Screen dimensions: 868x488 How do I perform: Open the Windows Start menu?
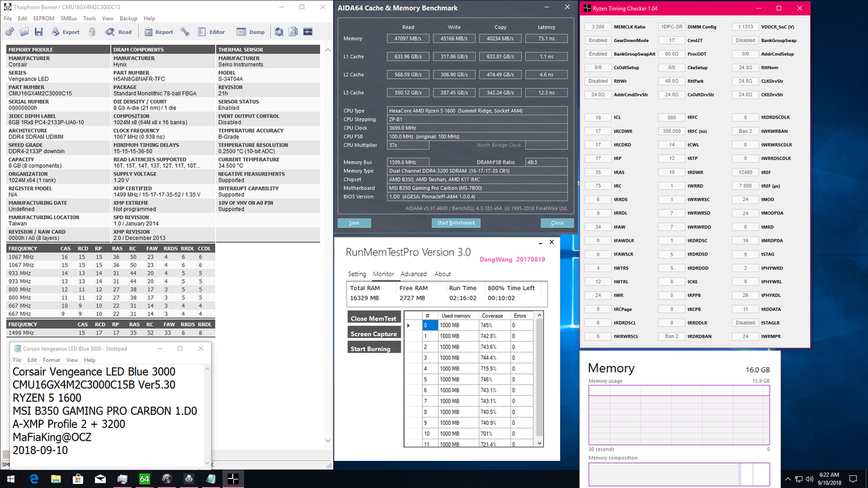(x=11, y=479)
